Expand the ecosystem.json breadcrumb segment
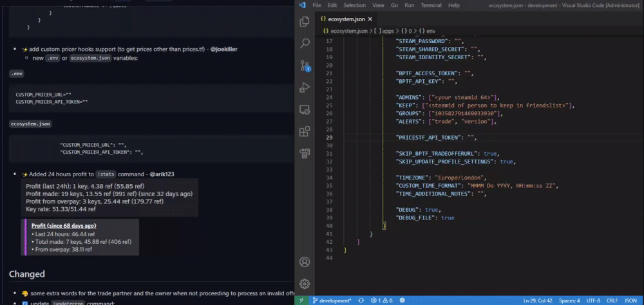Image resolution: width=644 pixels, height=305 pixels. pyautogui.click(x=346, y=31)
